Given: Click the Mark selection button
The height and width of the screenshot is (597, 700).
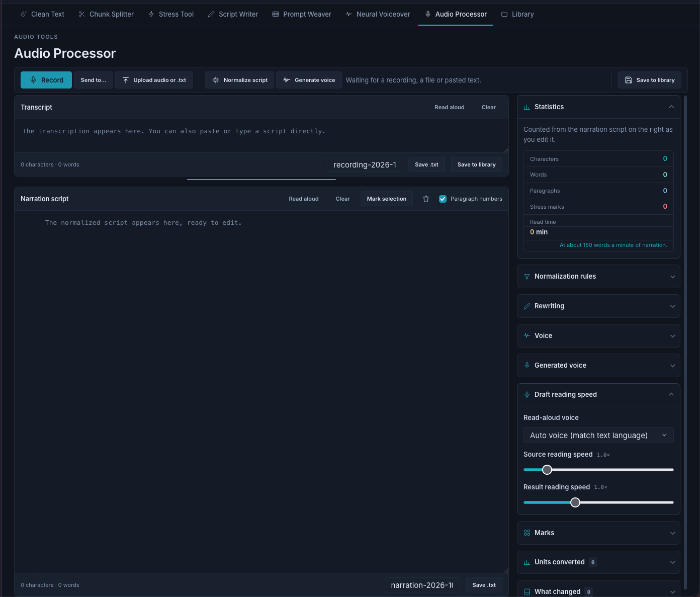Looking at the screenshot, I should pos(387,199).
